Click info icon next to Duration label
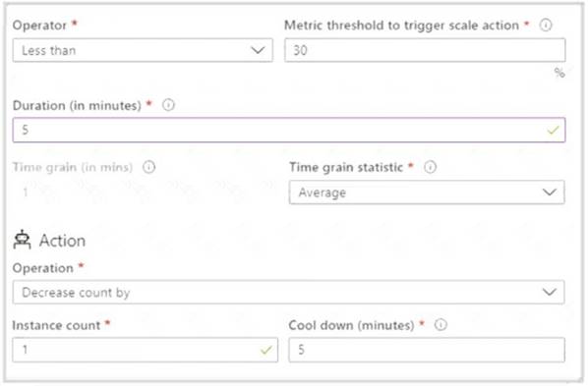This screenshot has width=588, height=386. (168, 105)
